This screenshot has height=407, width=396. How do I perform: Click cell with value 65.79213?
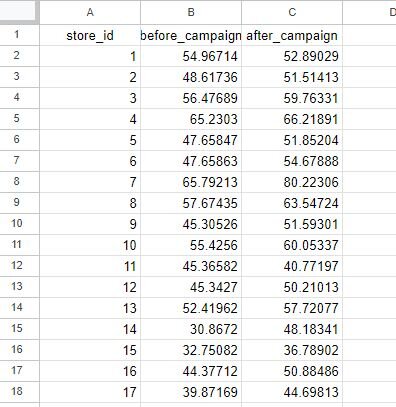coord(191,182)
